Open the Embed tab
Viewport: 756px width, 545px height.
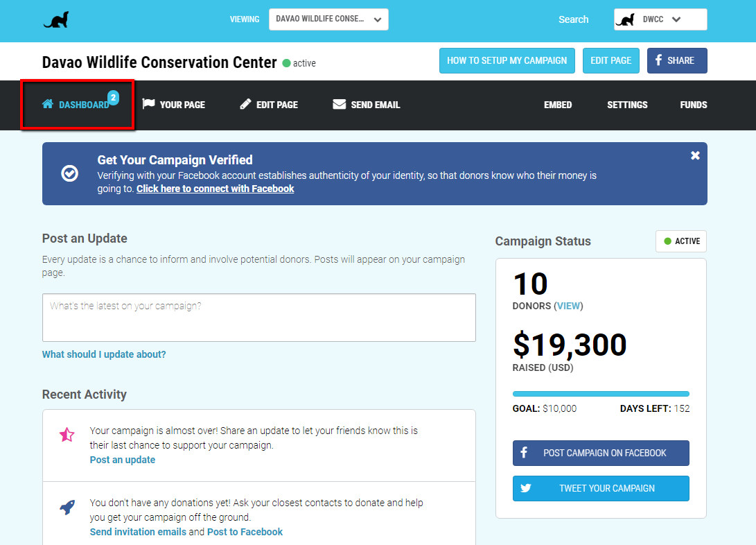pyautogui.click(x=557, y=105)
